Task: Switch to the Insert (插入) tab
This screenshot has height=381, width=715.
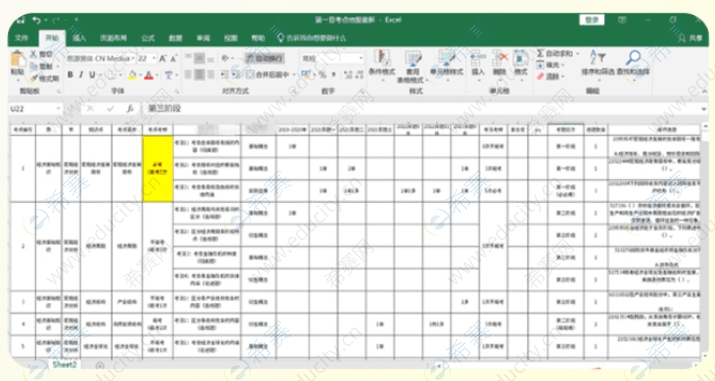Action: point(79,38)
